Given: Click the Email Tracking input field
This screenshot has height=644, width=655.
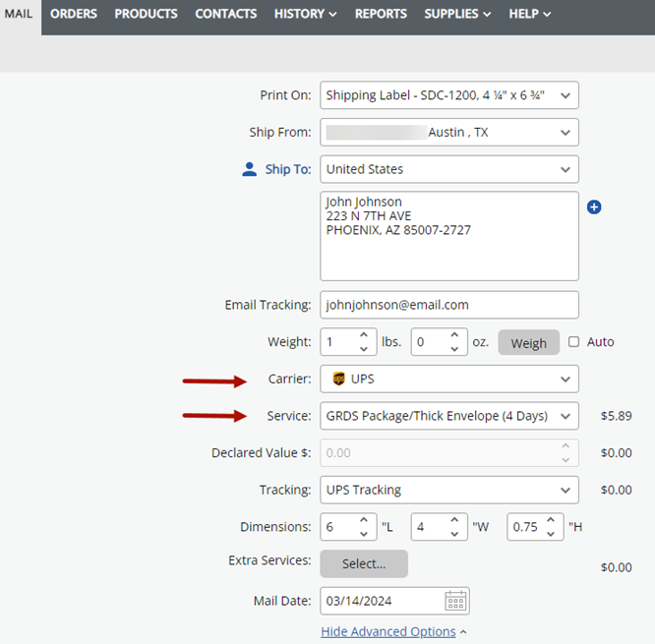Looking at the screenshot, I should [x=449, y=305].
